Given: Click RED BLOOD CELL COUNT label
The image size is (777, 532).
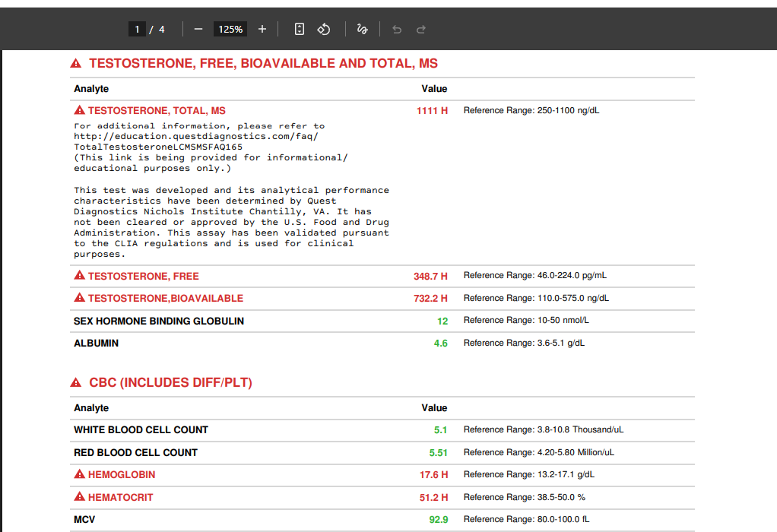Looking at the screenshot, I should coord(135,453).
